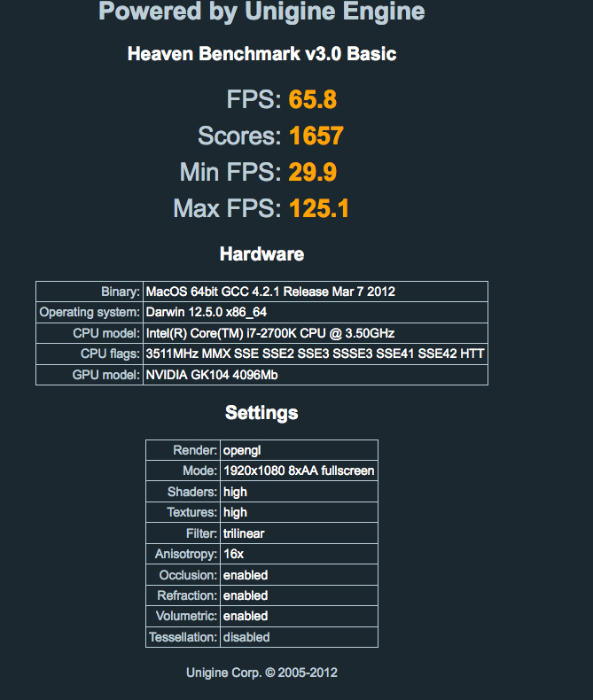Click the Min FPS value 29.9
Viewport: 593px width, 700px height.
(x=313, y=172)
